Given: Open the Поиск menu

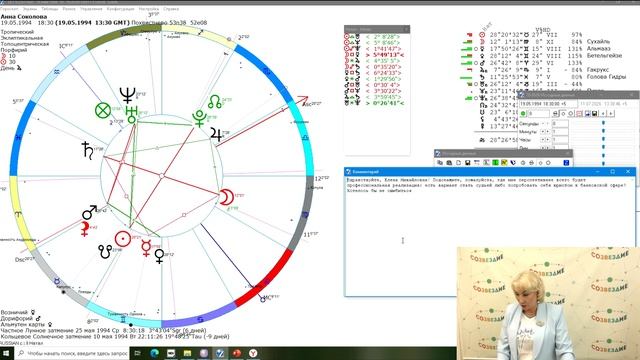Looking at the screenshot, I should pos(69,9).
